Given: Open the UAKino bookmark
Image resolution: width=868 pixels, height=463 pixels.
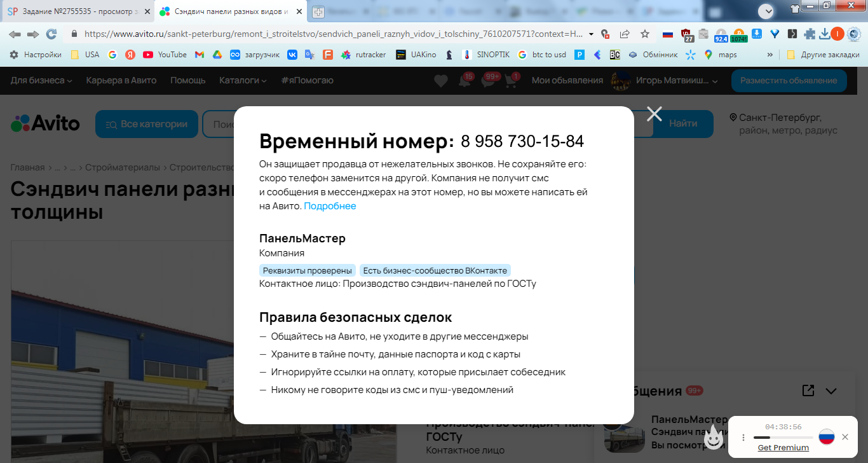Looking at the screenshot, I should tap(416, 55).
